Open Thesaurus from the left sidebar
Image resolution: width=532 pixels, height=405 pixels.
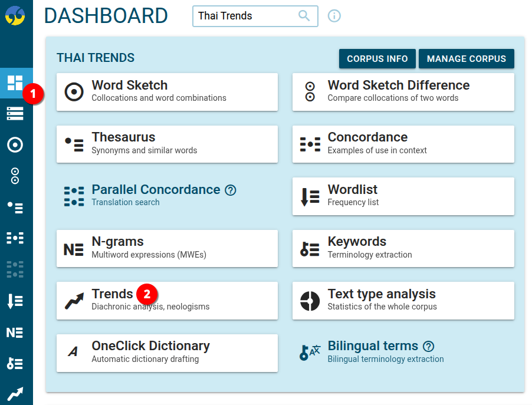15,207
